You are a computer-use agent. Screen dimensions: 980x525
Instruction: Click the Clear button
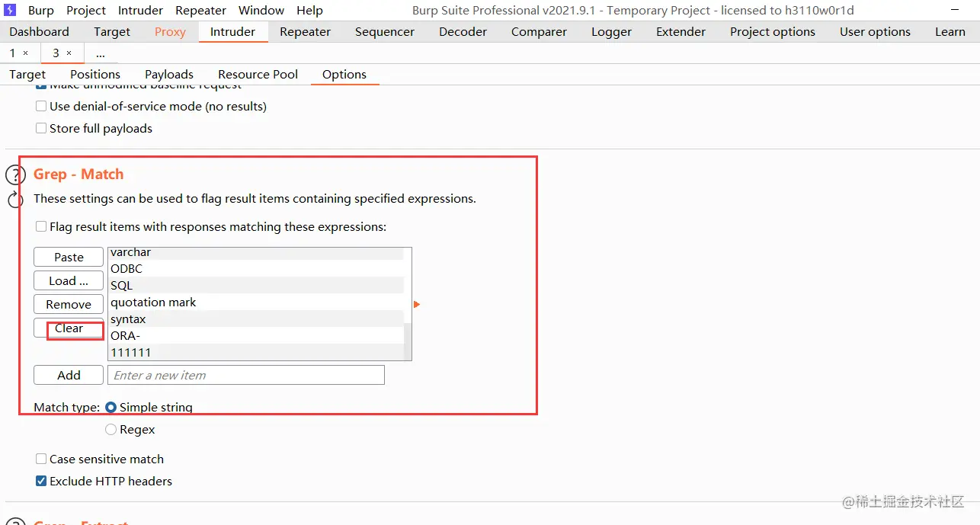coord(69,328)
